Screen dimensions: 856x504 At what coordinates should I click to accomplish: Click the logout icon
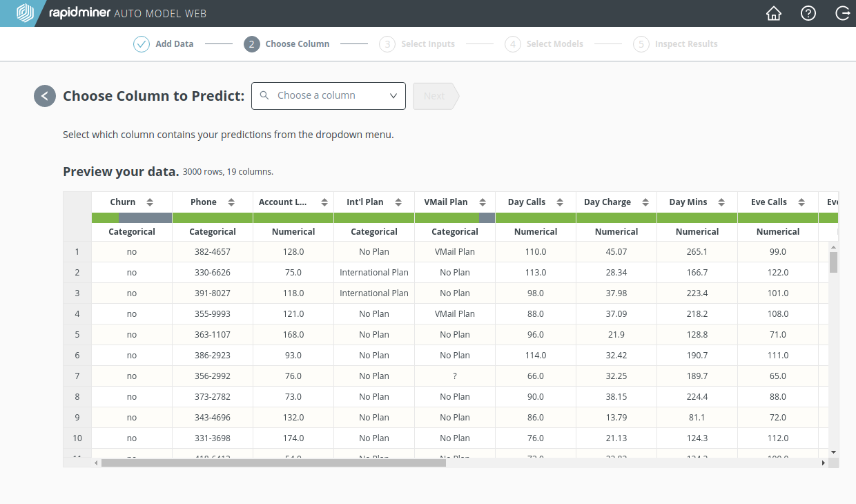click(x=842, y=13)
